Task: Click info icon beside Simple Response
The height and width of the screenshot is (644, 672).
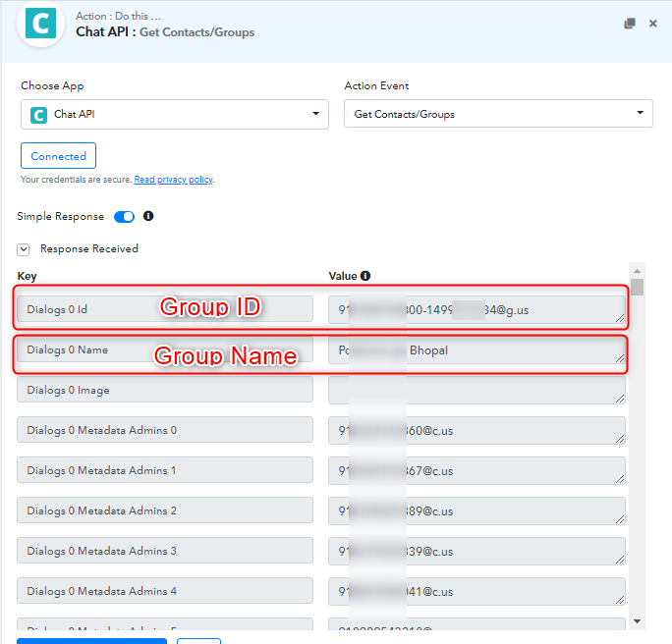Action: click(x=148, y=216)
